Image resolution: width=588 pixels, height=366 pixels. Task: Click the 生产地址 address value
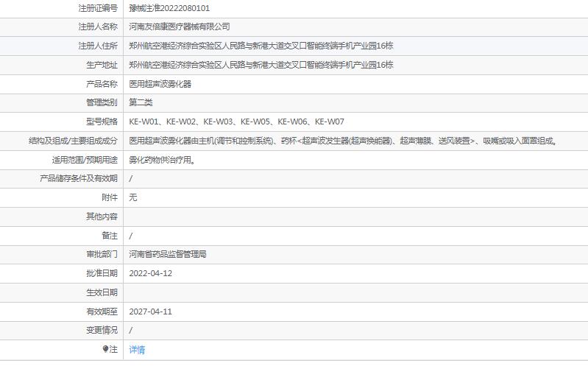[x=261, y=65]
